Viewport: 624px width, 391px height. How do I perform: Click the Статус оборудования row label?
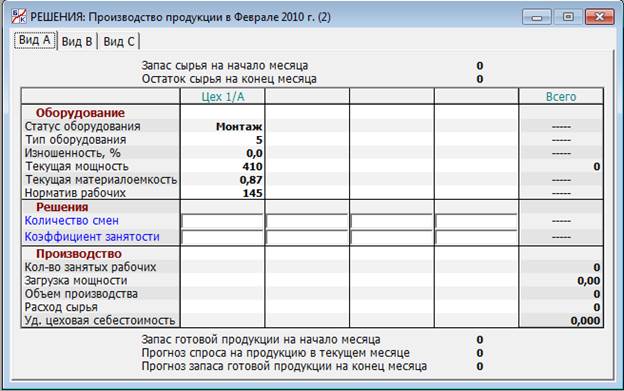[x=82, y=126]
